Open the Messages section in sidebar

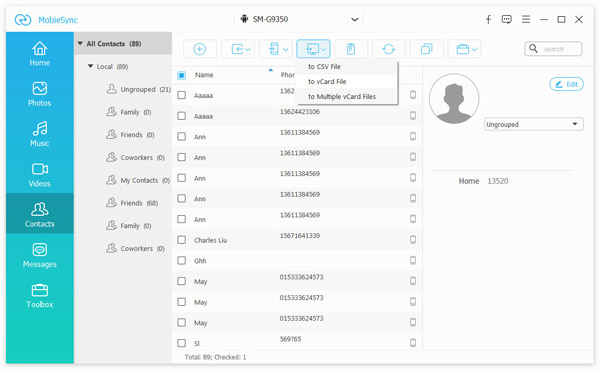(x=40, y=255)
